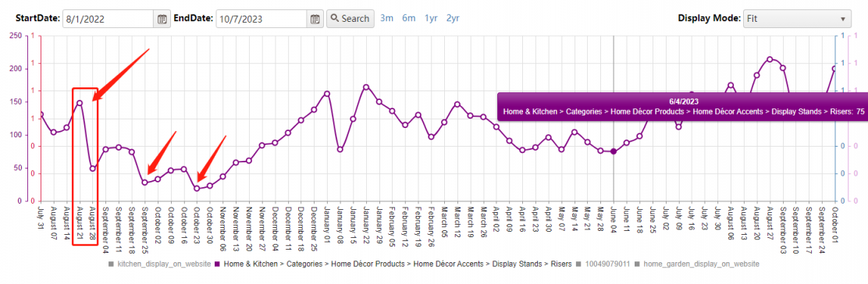Screen dimensions: 868x284
Task: Click the 6/4/2023 tooltip title
Action: coord(683,101)
